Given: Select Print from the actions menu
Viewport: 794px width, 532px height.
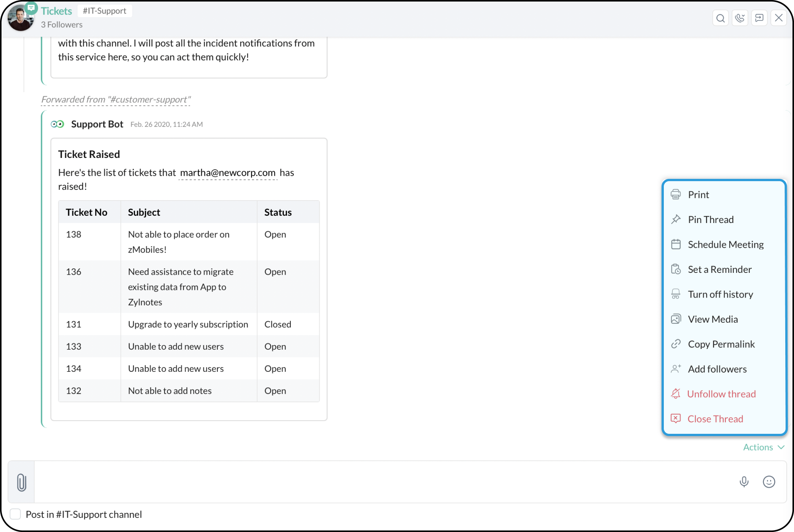Looking at the screenshot, I should pyautogui.click(x=698, y=194).
